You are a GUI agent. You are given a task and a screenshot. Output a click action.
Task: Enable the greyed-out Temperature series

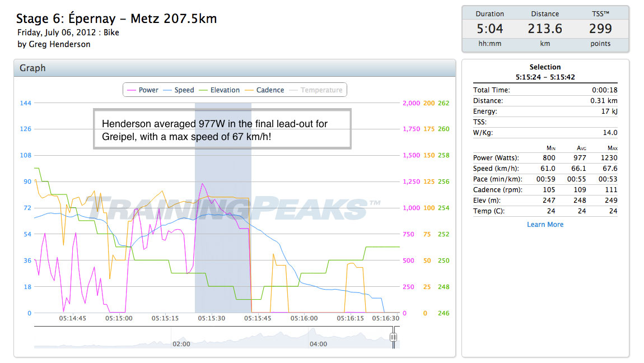[316, 90]
